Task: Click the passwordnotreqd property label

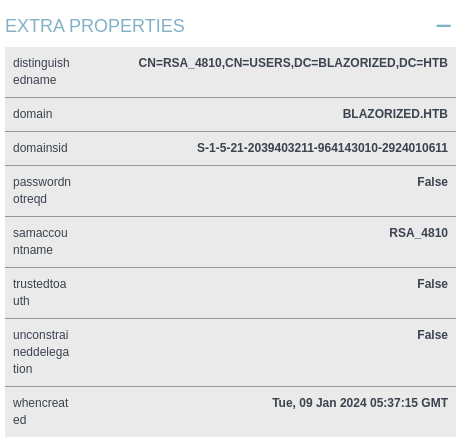Action: pyautogui.click(x=42, y=190)
